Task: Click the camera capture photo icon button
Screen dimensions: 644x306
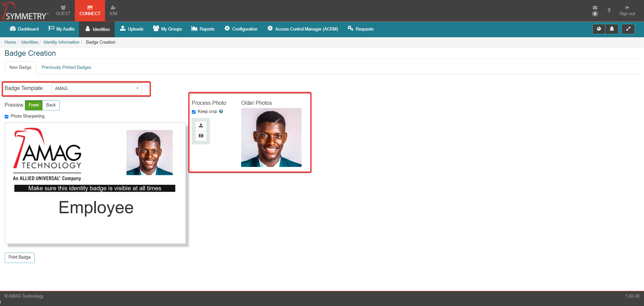Action: 201,136
